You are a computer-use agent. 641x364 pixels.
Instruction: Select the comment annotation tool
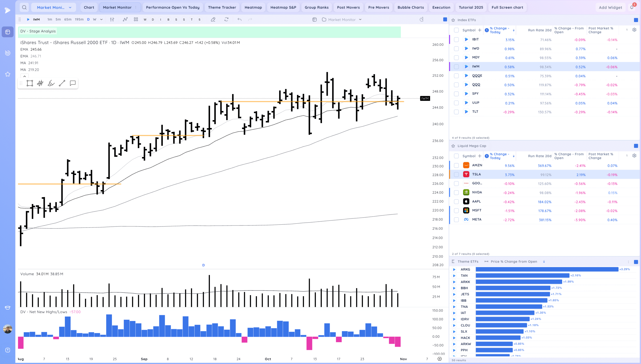click(x=73, y=83)
